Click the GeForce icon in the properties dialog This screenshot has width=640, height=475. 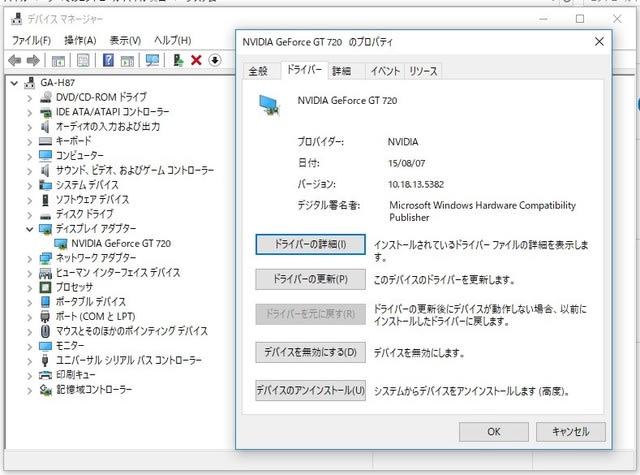coord(269,106)
